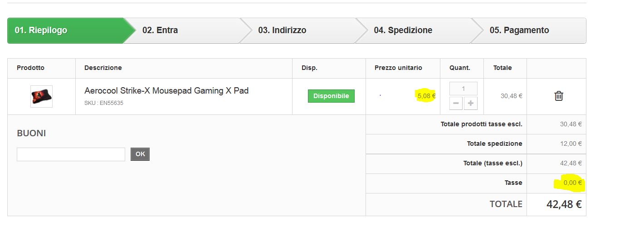This screenshot has width=644, height=228.
Task: Click the Aerocool mousepad product thumbnail
Action: [x=41, y=96]
